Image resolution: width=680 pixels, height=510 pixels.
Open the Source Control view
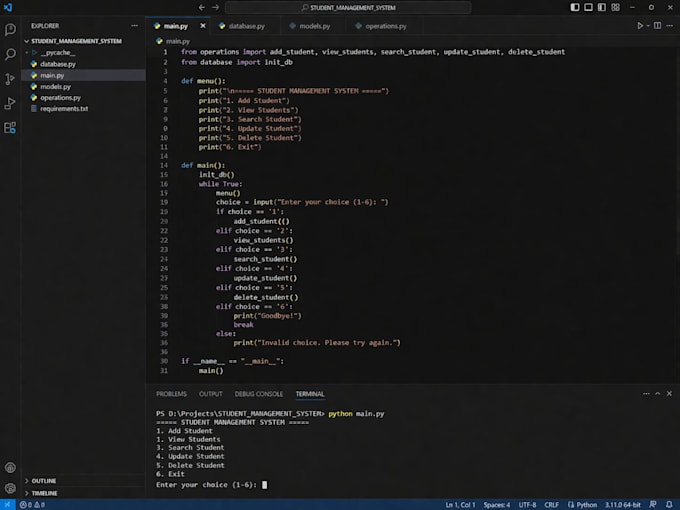pyautogui.click(x=10, y=78)
